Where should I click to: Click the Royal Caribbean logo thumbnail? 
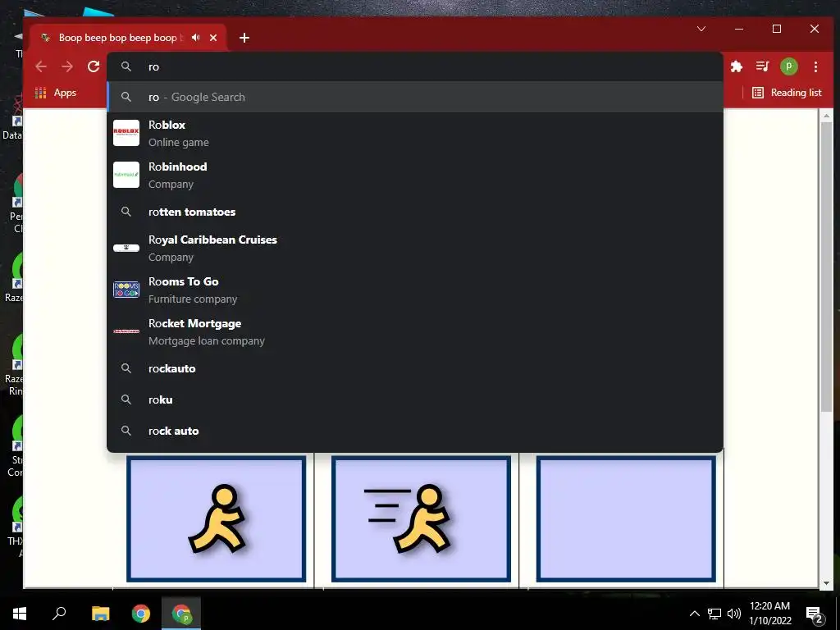click(x=126, y=248)
